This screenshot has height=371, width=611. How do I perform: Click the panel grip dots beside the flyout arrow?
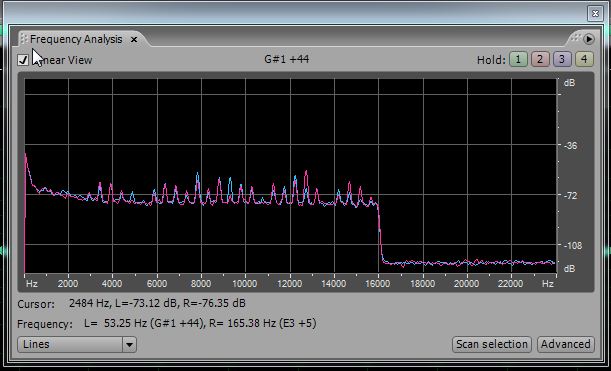coord(576,38)
